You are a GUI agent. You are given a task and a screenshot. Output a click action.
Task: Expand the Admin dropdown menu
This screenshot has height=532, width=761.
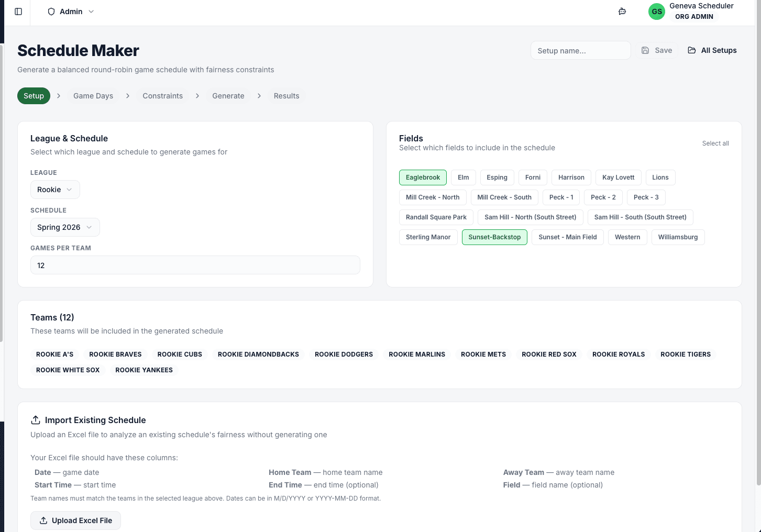(71, 12)
